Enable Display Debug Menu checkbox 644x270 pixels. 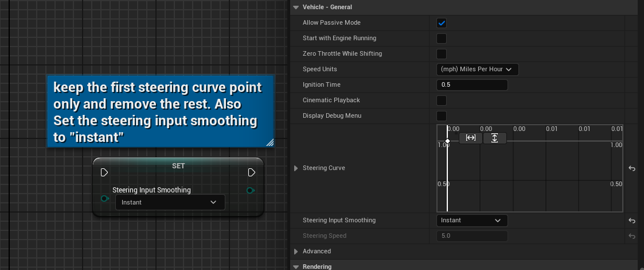point(442,116)
